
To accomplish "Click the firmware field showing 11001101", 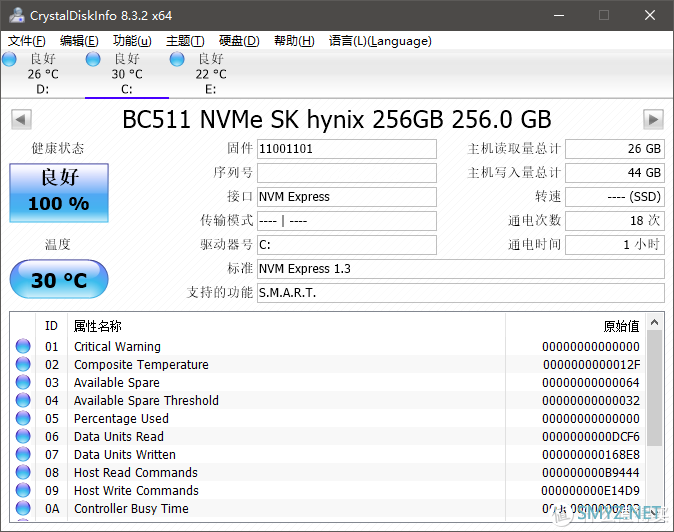I will click(346, 149).
